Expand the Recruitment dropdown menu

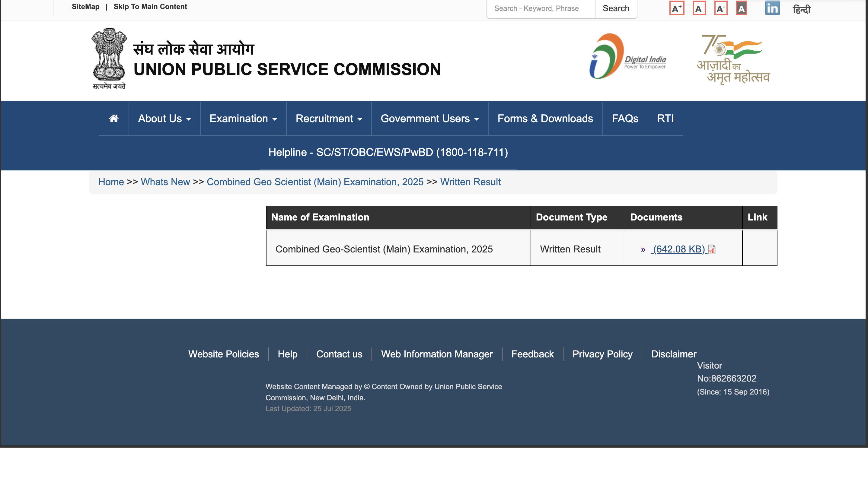click(x=329, y=119)
